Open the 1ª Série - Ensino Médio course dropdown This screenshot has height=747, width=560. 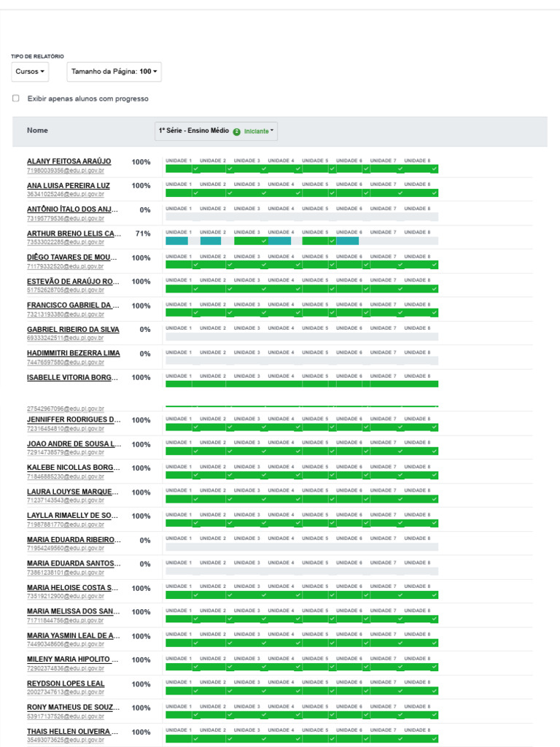[x=215, y=131]
